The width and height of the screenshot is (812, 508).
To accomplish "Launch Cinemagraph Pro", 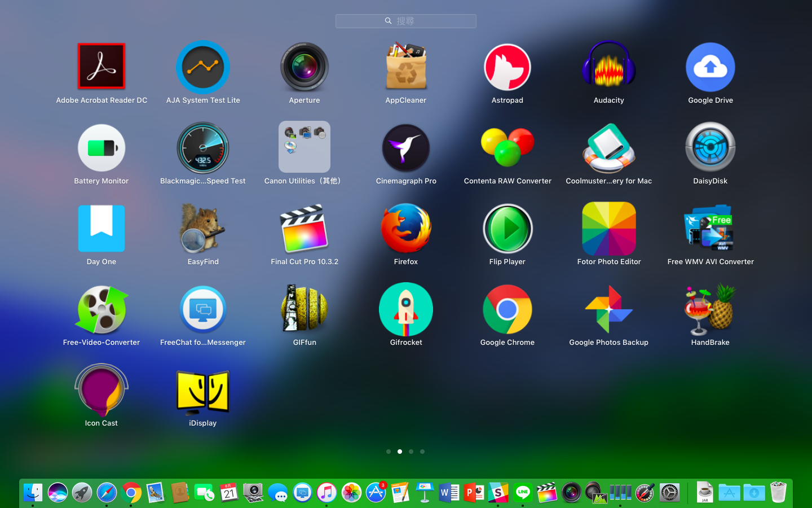I will [x=406, y=148].
